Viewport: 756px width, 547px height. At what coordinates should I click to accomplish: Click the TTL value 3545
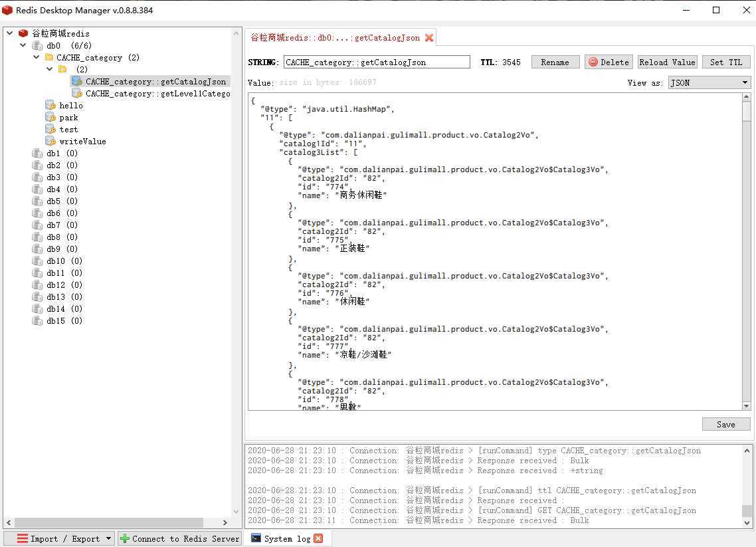pos(511,62)
